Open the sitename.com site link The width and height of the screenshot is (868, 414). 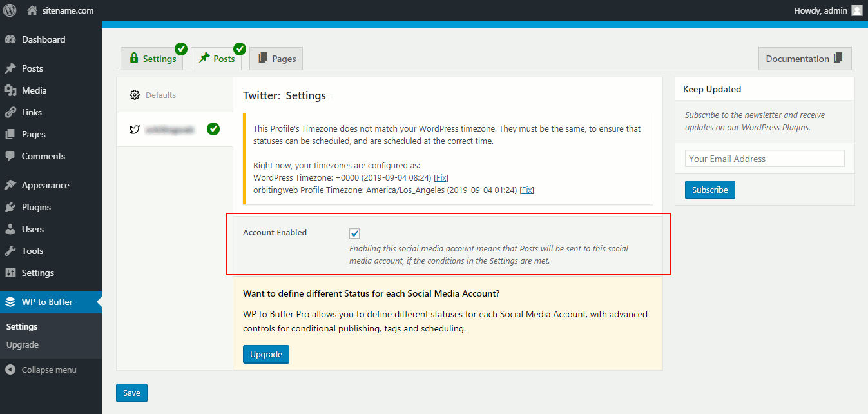(x=67, y=10)
